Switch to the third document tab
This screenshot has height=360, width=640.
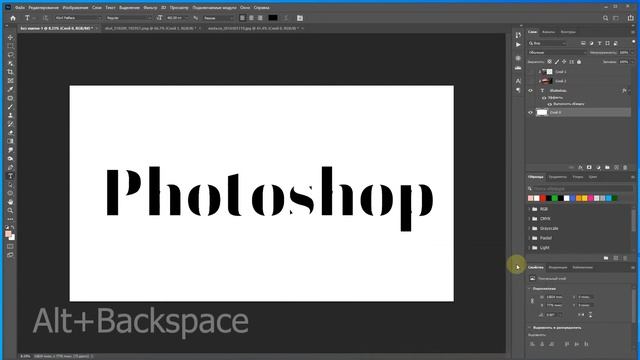pos(253,29)
